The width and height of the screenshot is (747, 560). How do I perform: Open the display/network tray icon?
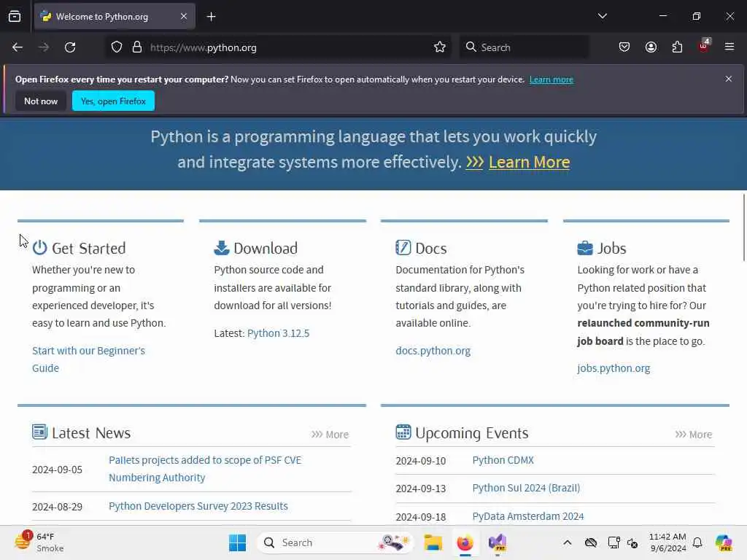614,542
